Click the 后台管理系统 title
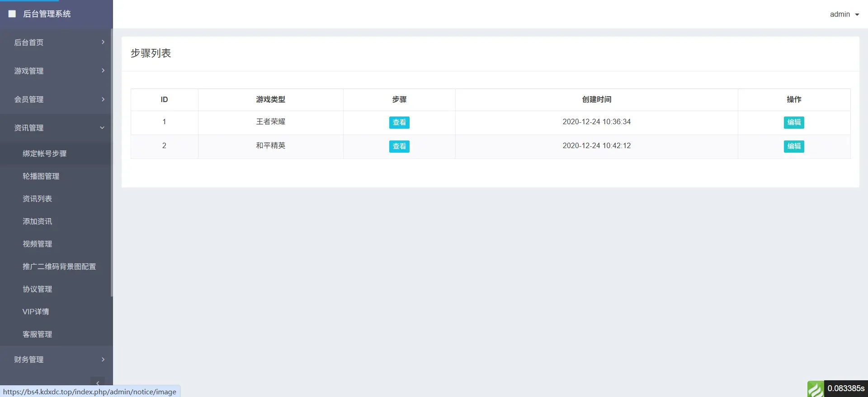 pyautogui.click(x=47, y=14)
